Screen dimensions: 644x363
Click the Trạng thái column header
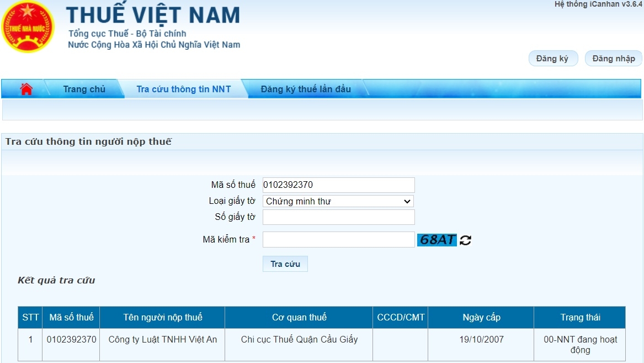(580, 317)
